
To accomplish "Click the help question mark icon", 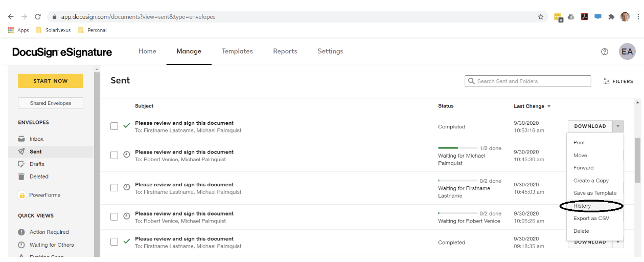I will [605, 52].
